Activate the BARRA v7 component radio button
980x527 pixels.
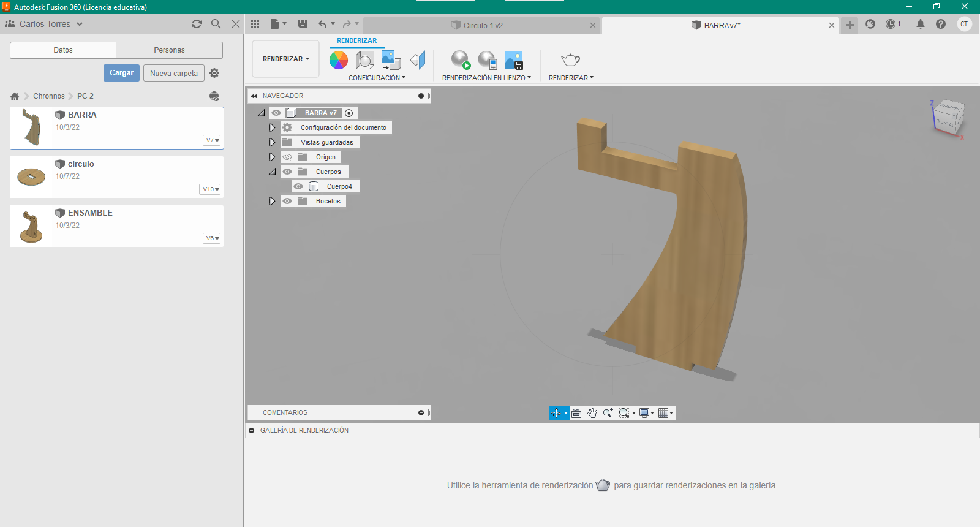pyautogui.click(x=349, y=113)
